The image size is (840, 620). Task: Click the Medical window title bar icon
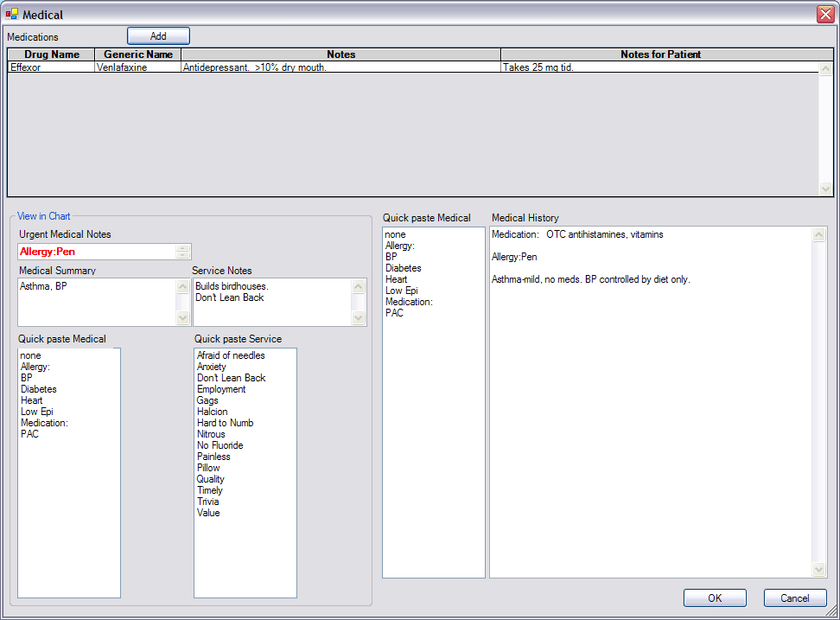click(x=12, y=14)
